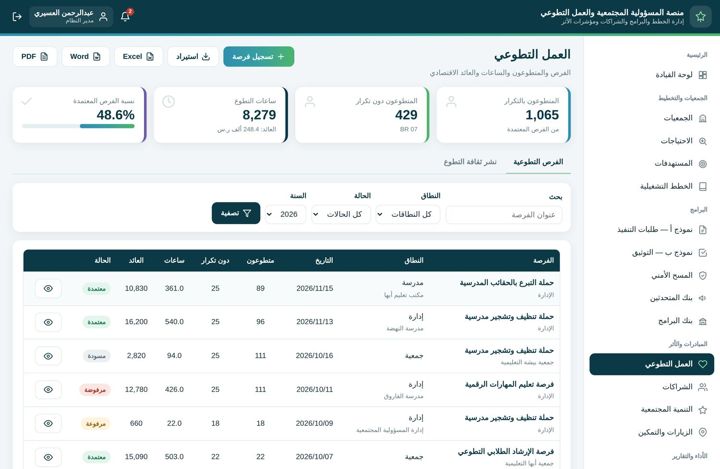View فرصة الإرشاد الطلابي التطوعي row eye icon
Image resolution: width=720 pixels, height=469 pixels.
(x=48, y=457)
